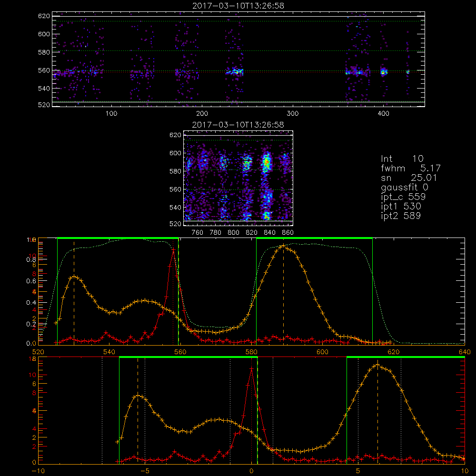
Task: Click the x-axis label 400 on the top plot
Action: click(x=383, y=114)
